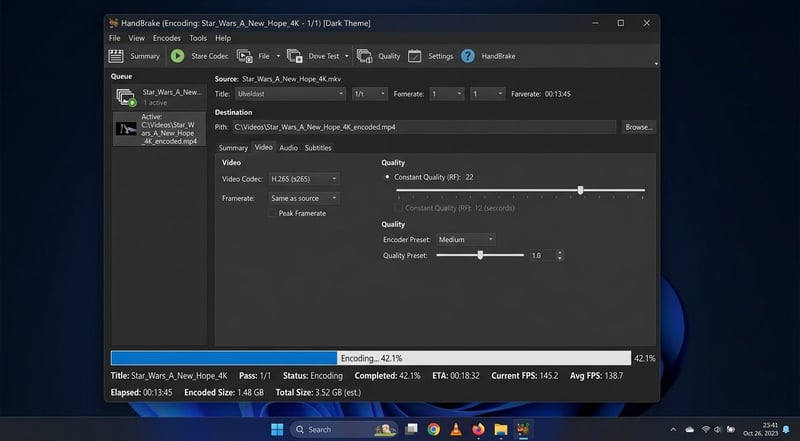The image size is (800, 441).
Task: Open the Encoder Preset Medium dropdown
Action: click(466, 239)
